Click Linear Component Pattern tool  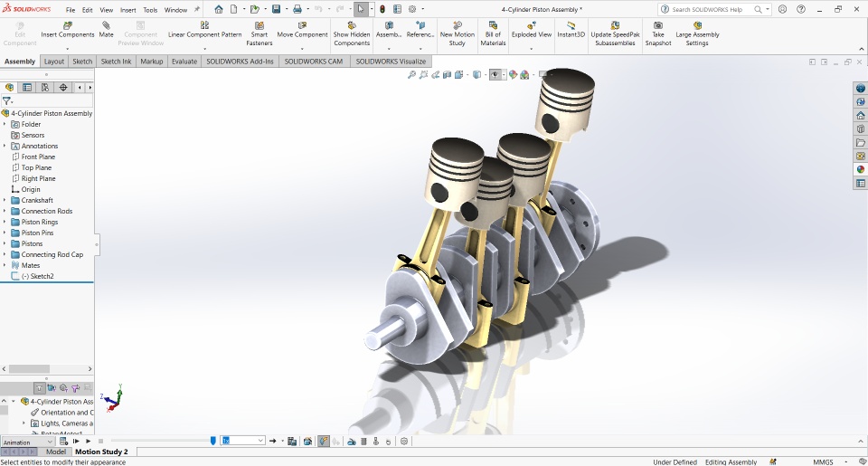coord(205,30)
